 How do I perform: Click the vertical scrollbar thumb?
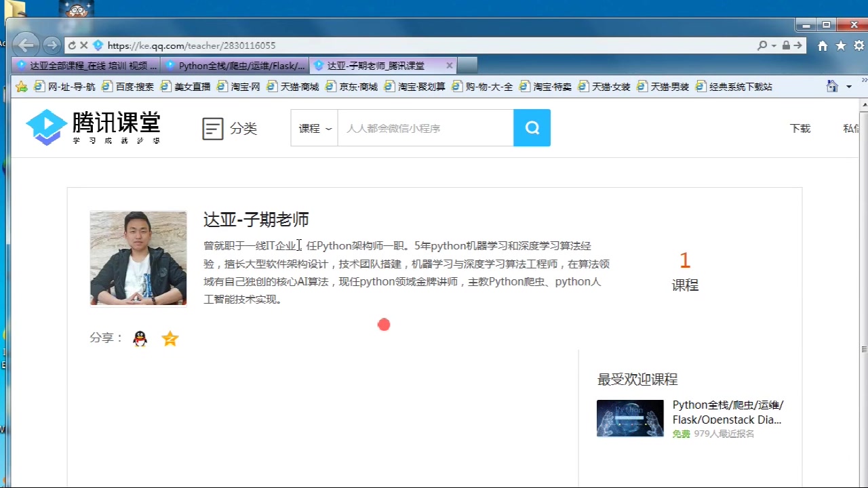tap(864, 349)
